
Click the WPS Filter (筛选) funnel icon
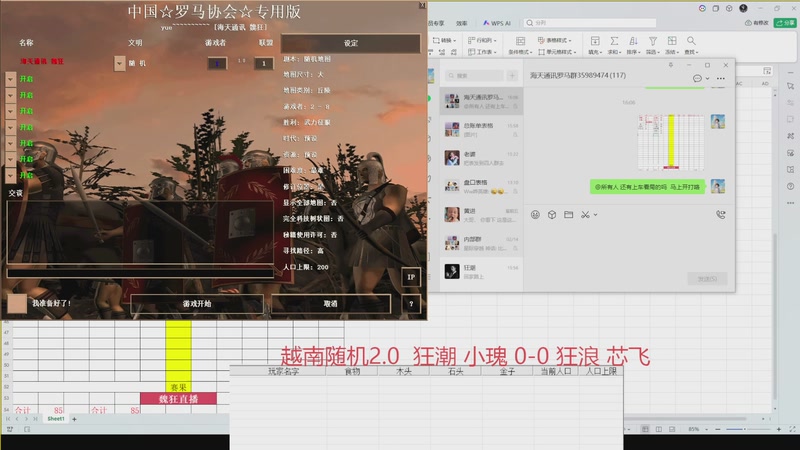[x=653, y=41]
